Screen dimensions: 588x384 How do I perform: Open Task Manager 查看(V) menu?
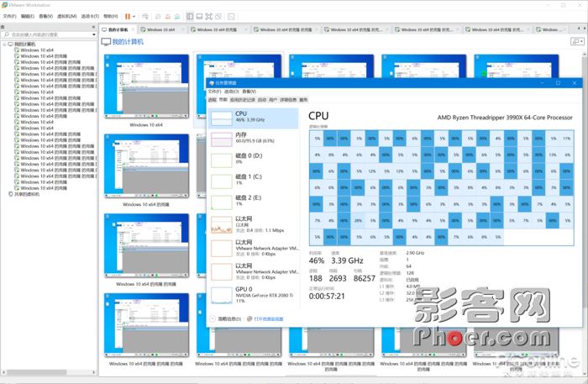(x=249, y=92)
